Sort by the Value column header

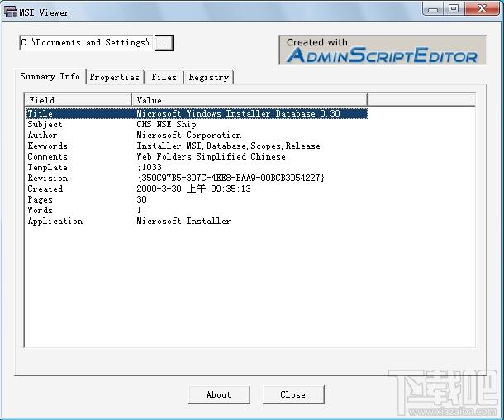pos(250,100)
